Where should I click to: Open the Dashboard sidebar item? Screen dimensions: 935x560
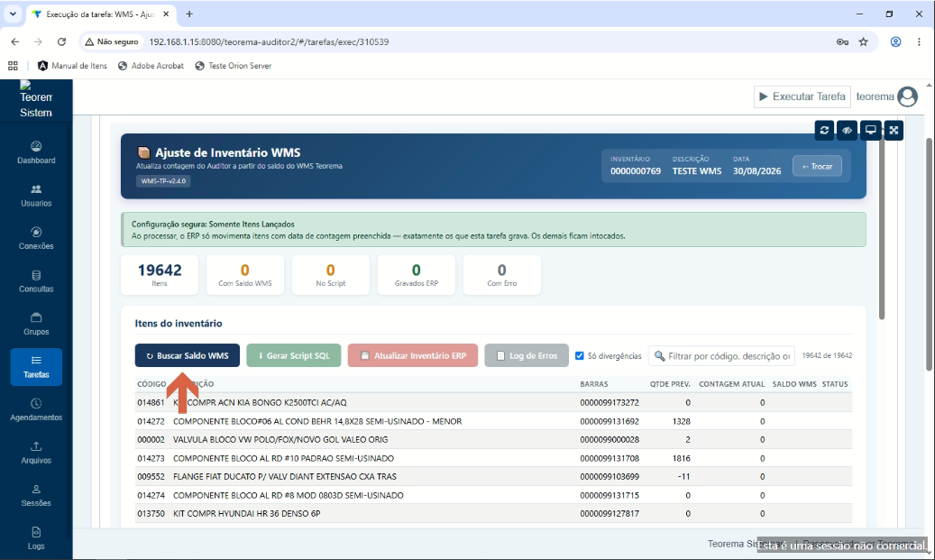coord(36,152)
